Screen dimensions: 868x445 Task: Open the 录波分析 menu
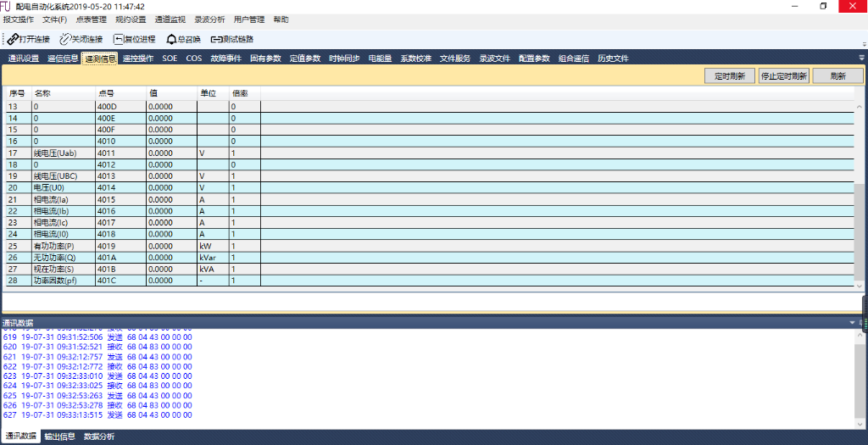[x=210, y=19]
